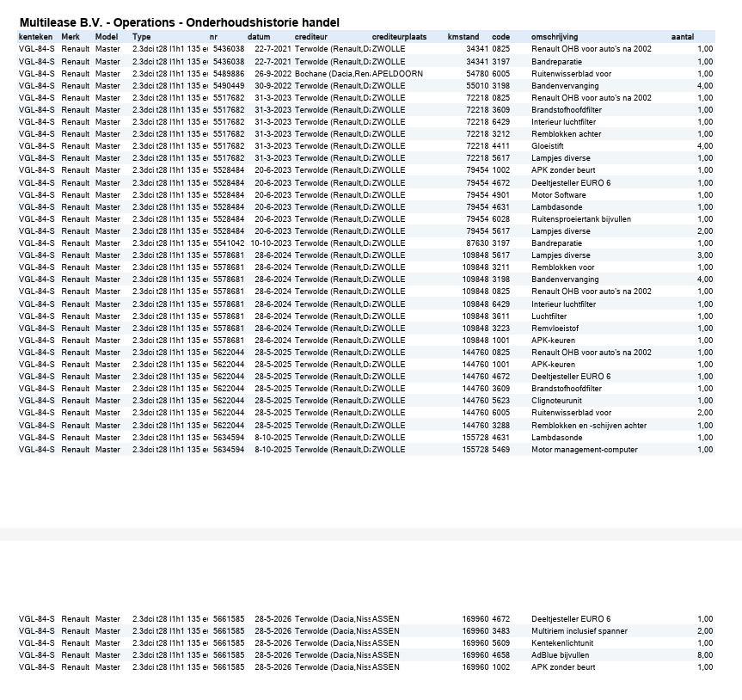Viewport: 742px width, 700px height.
Task: Select the Kentekenlichtunit description cell
Action: [x=562, y=642]
